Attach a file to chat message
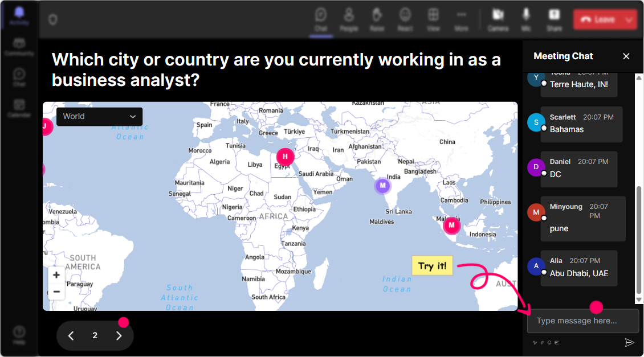The width and height of the screenshot is (644, 357). click(x=542, y=343)
